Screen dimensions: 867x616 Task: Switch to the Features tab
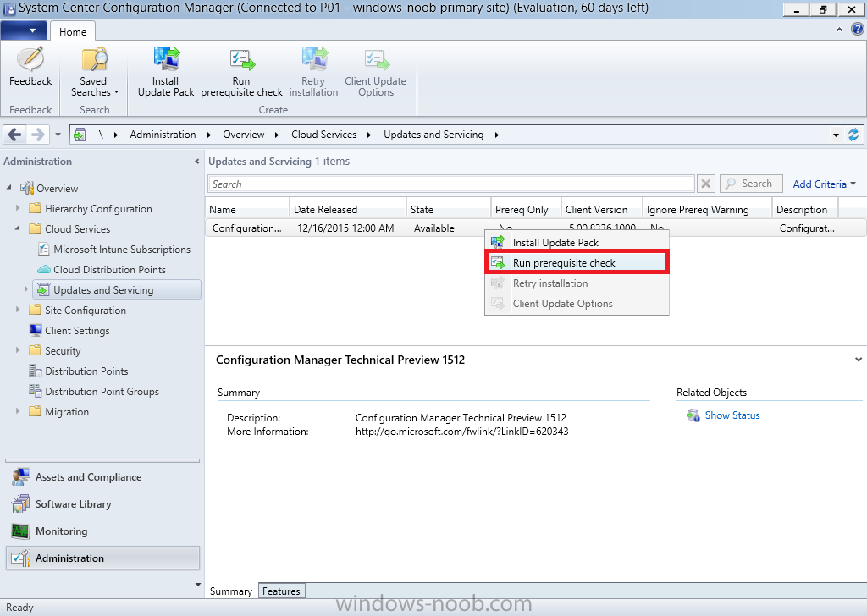281,591
